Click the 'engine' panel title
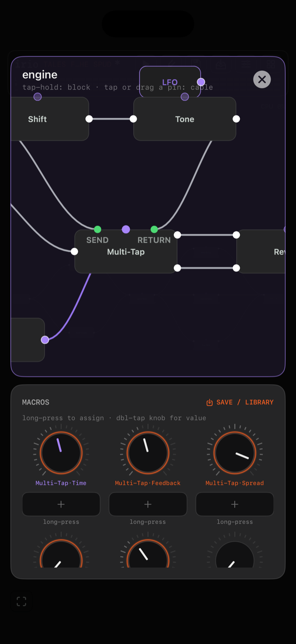 [x=40, y=74]
